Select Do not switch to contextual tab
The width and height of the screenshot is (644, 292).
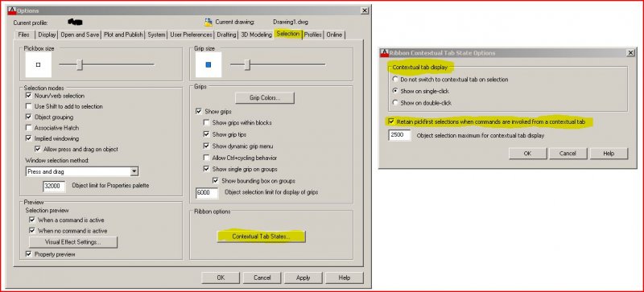point(395,80)
